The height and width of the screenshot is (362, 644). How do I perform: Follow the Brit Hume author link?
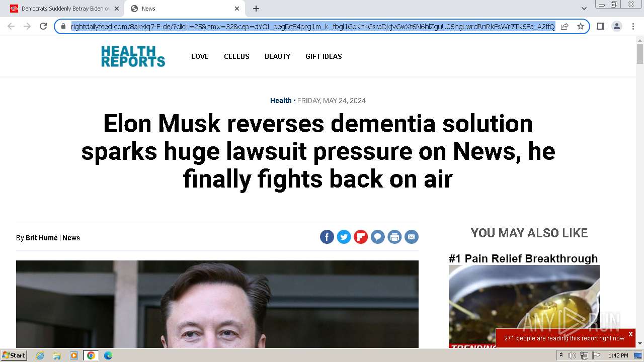click(42, 238)
